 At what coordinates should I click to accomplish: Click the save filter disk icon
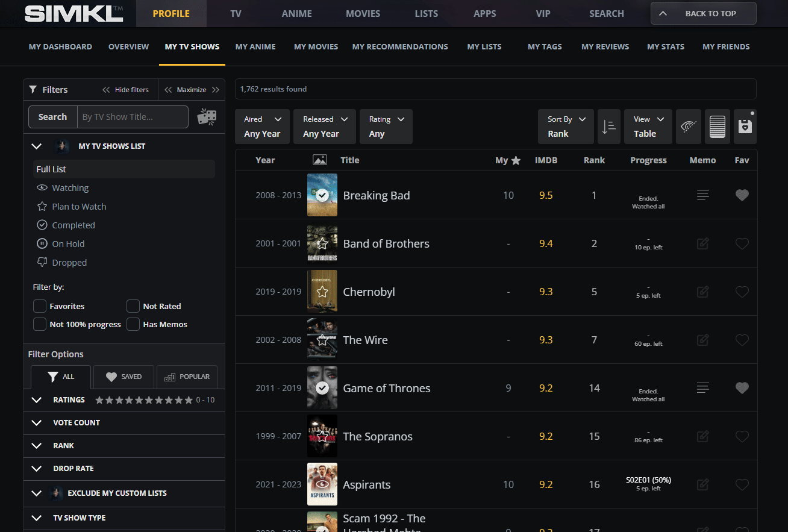click(744, 127)
